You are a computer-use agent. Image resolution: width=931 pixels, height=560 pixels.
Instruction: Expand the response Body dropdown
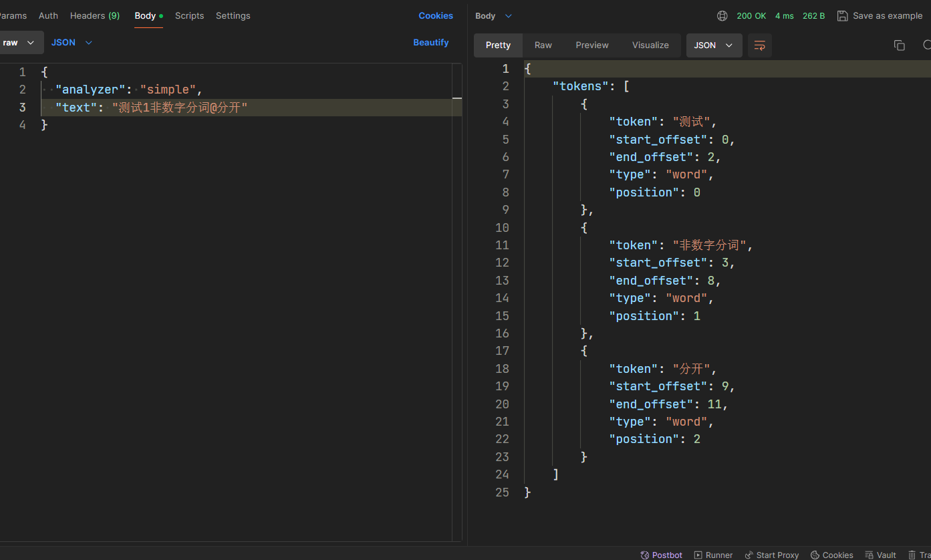click(x=493, y=16)
